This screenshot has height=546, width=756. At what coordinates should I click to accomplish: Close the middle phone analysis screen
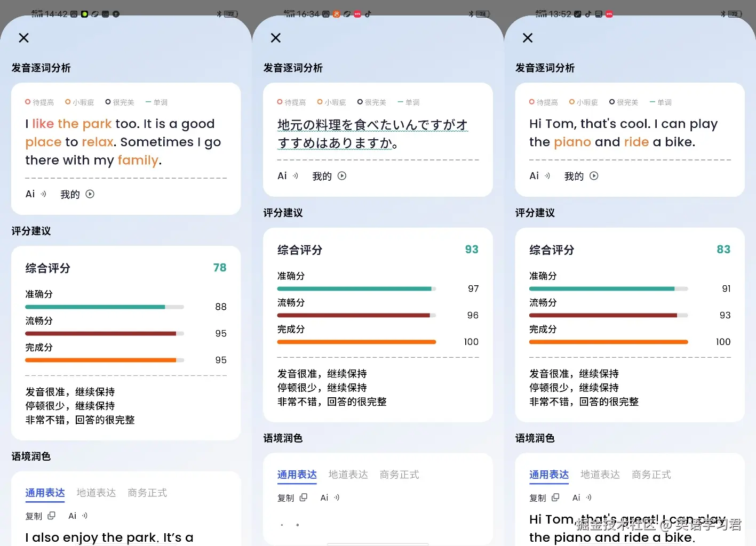275,38
